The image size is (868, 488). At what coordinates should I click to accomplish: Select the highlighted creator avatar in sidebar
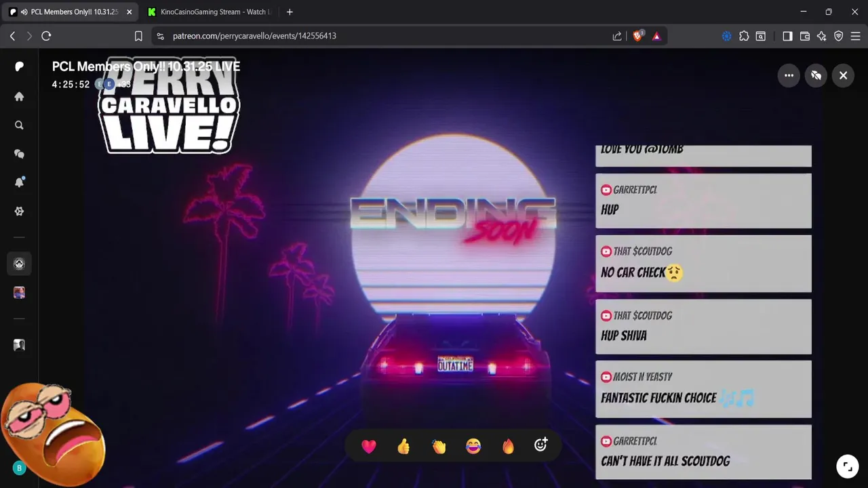point(19,264)
